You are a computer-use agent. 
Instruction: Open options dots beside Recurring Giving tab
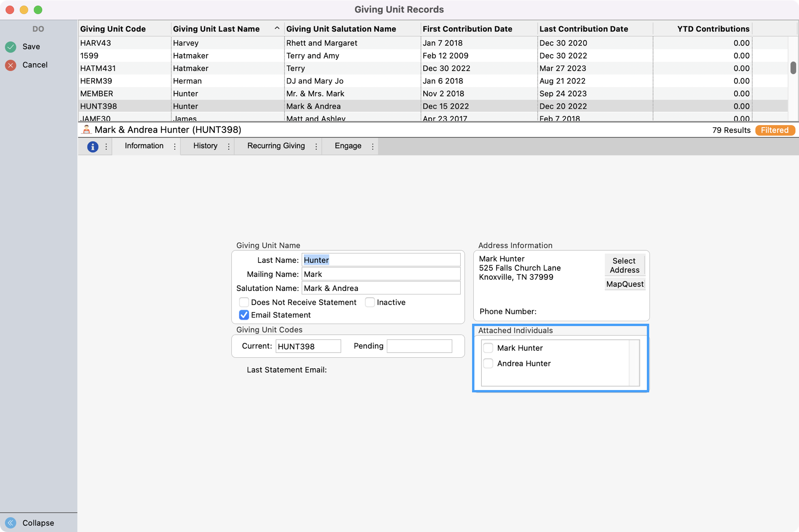coord(316,147)
